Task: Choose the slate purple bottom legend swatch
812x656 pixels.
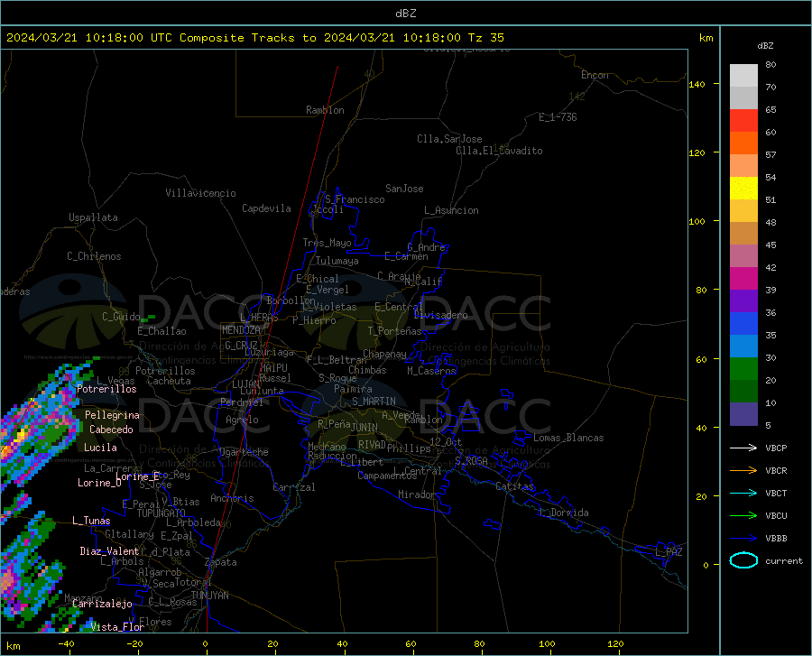Action: point(743,414)
